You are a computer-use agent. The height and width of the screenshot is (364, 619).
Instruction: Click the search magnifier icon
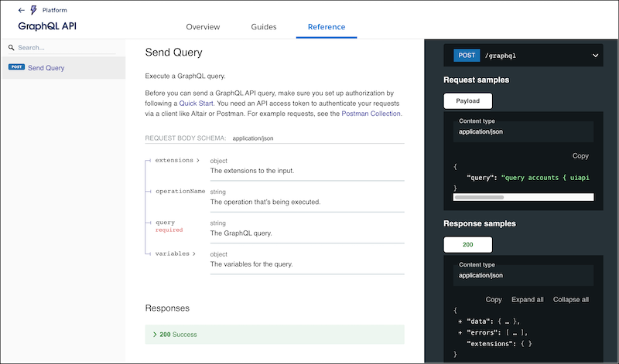(x=11, y=47)
